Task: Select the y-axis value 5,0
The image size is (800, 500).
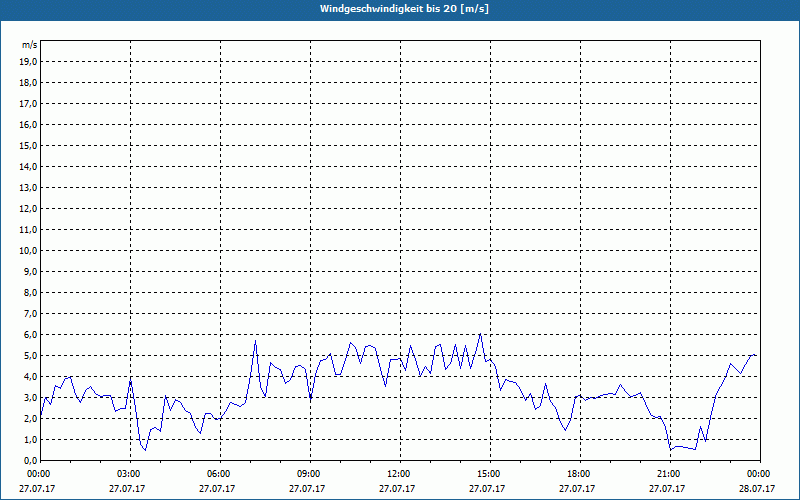Action: point(30,356)
